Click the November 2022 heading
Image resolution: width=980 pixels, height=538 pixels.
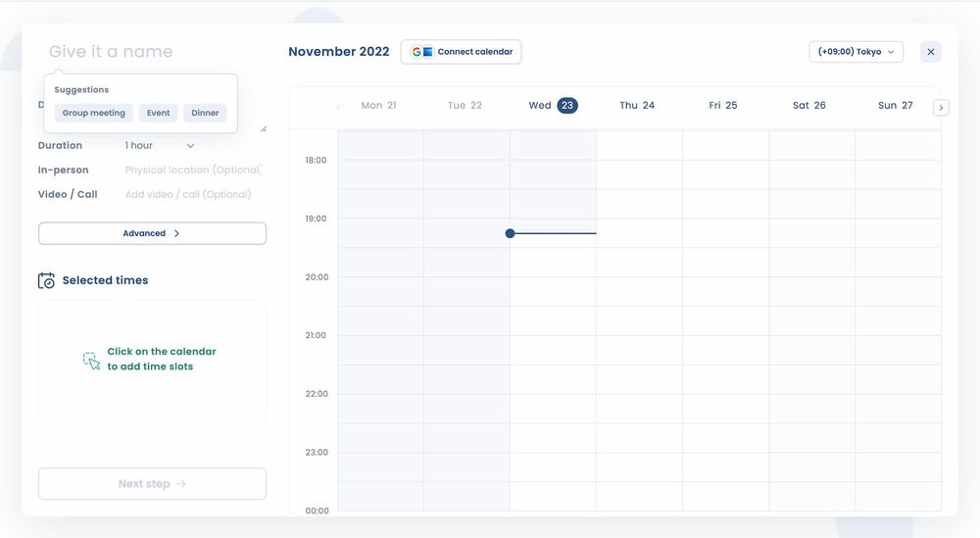coord(339,52)
